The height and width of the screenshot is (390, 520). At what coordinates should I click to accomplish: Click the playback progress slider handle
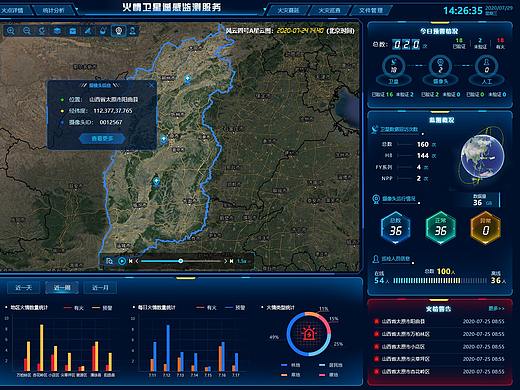tap(180, 261)
